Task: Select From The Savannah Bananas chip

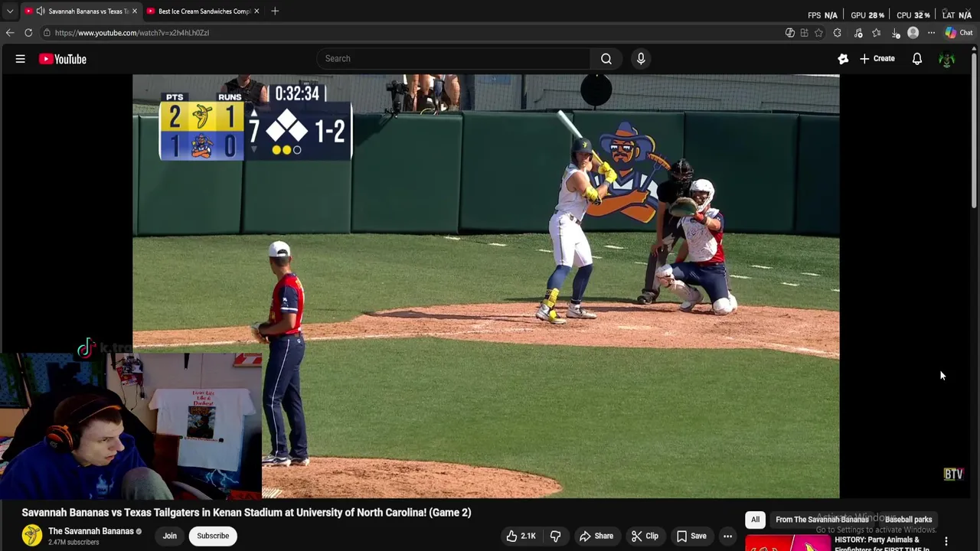Action: click(x=822, y=520)
